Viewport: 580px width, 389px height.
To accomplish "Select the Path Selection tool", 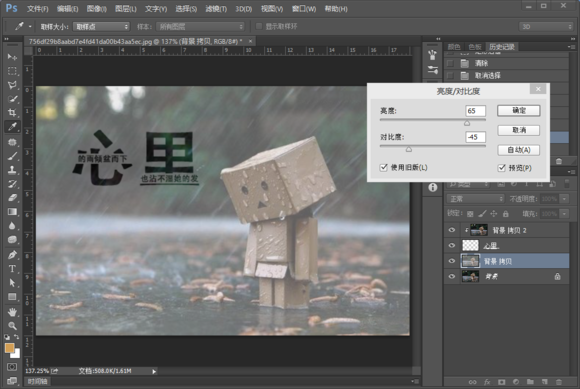I will tap(12, 283).
